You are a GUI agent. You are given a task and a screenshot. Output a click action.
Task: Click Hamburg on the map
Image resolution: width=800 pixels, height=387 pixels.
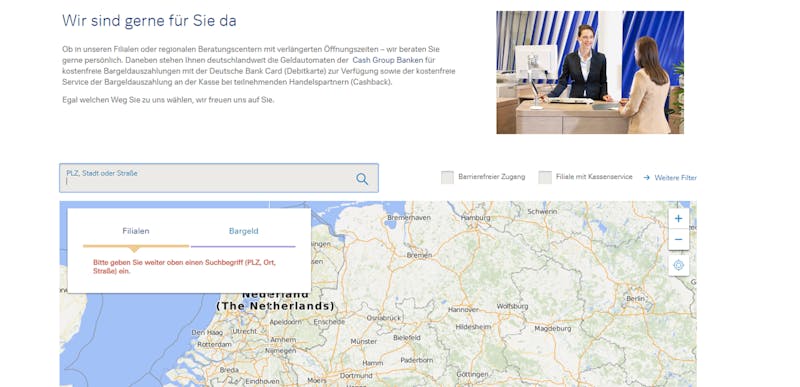475,218
